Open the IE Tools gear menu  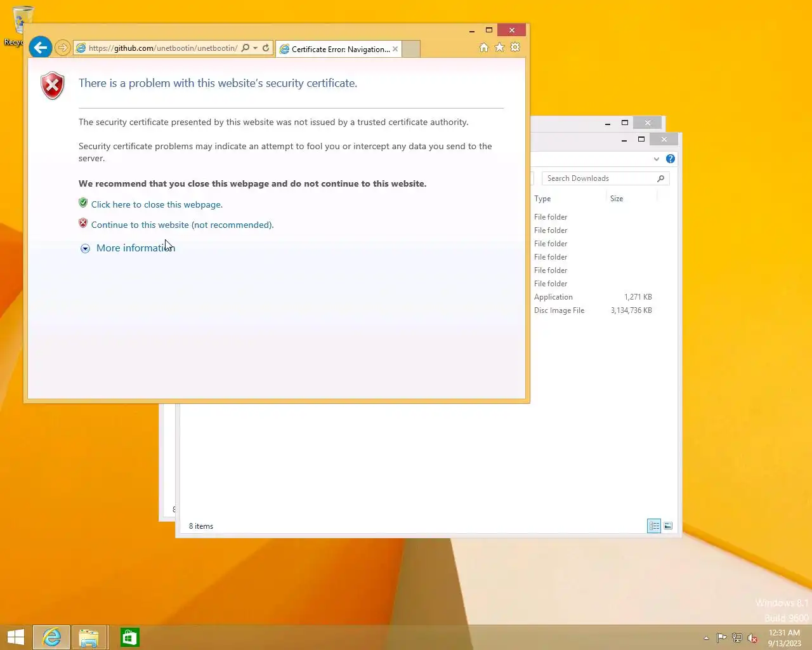pyautogui.click(x=515, y=48)
